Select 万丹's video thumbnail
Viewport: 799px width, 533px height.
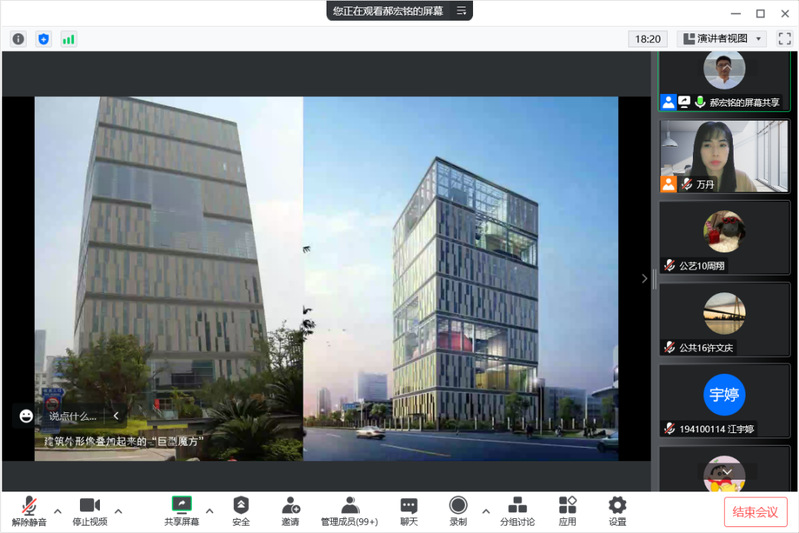725,156
